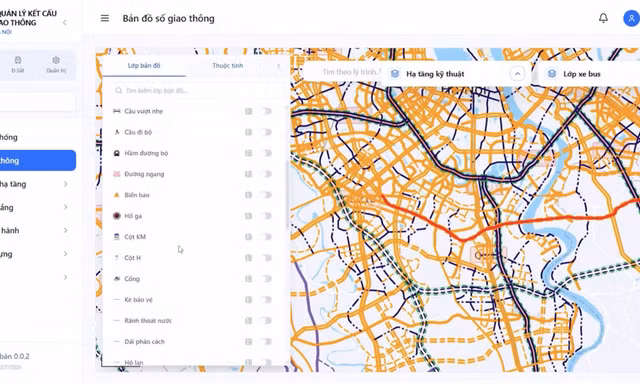Click the Hố ga manhole icon
The width and height of the screenshot is (640, 384).
(x=117, y=216)
